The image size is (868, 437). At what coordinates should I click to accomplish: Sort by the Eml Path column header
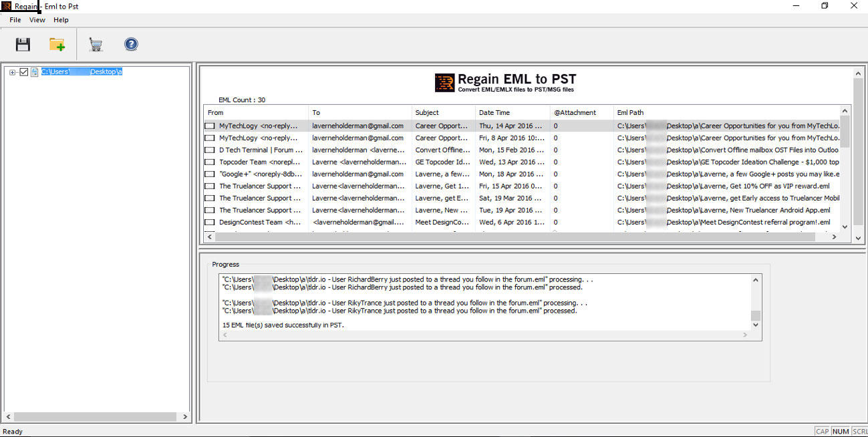726,112
